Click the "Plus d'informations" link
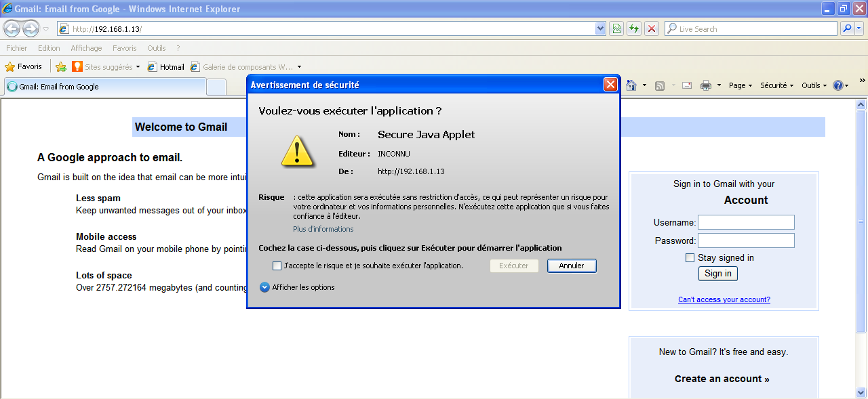 (323, 229)
